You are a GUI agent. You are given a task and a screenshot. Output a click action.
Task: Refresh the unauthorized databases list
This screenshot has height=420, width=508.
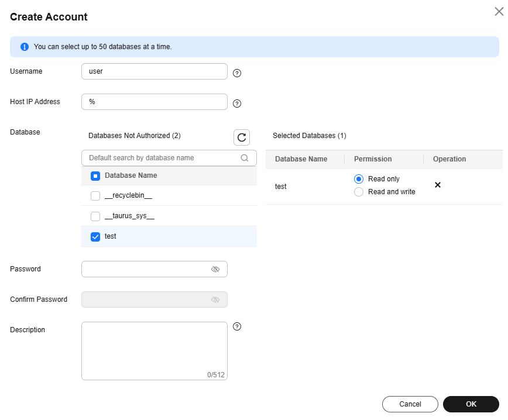click(x=242, y=137)
